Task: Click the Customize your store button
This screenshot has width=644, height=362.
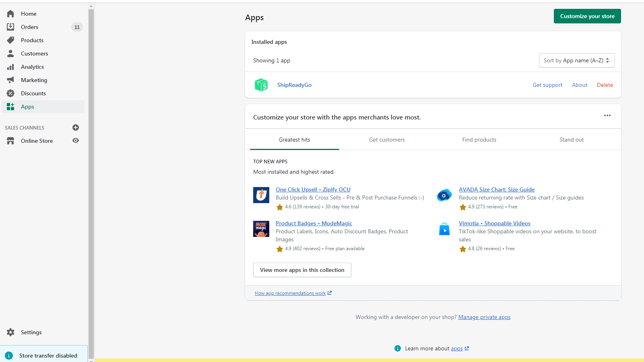Action: coord(587,16)
